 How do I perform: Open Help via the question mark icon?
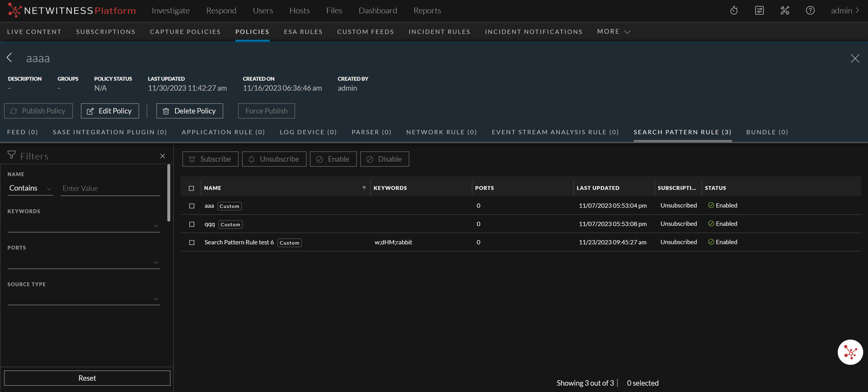tap(810, 10)
